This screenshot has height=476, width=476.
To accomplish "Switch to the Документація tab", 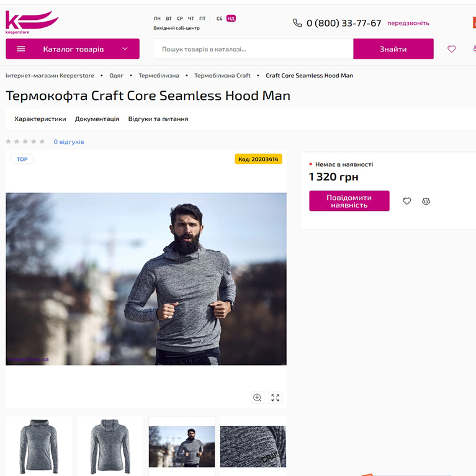I will coord(97,119).
